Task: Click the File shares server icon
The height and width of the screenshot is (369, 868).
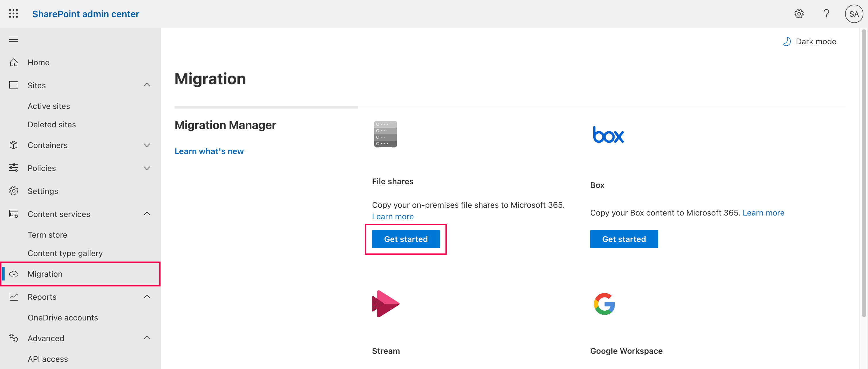Action: click(x=385, y=134)
